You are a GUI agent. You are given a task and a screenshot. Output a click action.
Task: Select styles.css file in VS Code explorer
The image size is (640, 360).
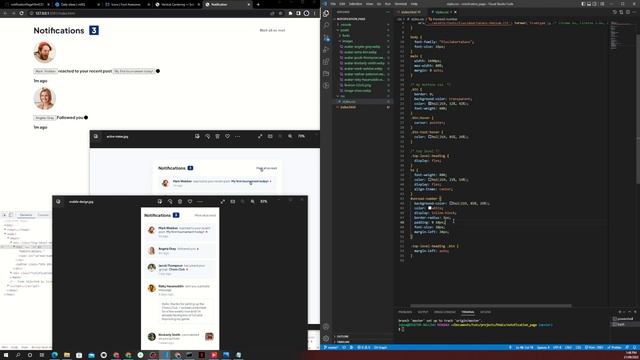point(349,102)
